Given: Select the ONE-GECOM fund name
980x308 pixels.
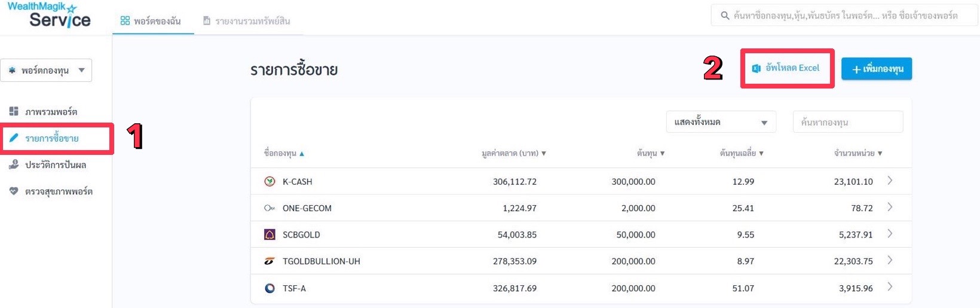Looking at the screenshot, I should point(307,208).
